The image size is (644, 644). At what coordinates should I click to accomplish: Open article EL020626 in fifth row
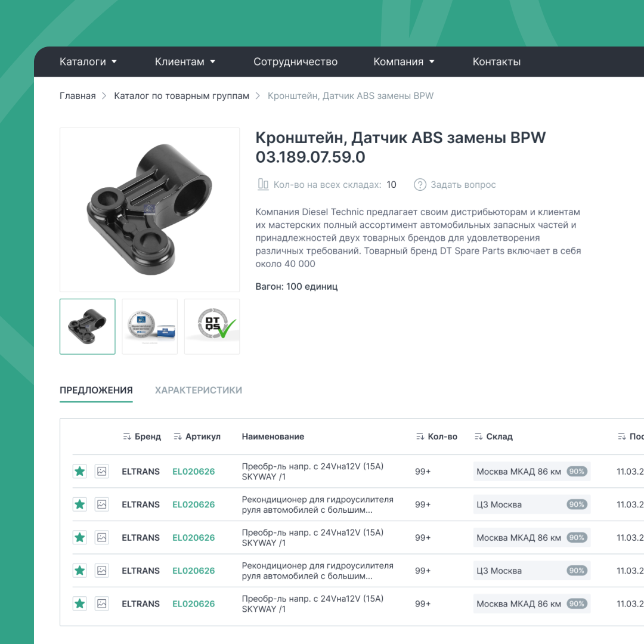tap(193, 603)
